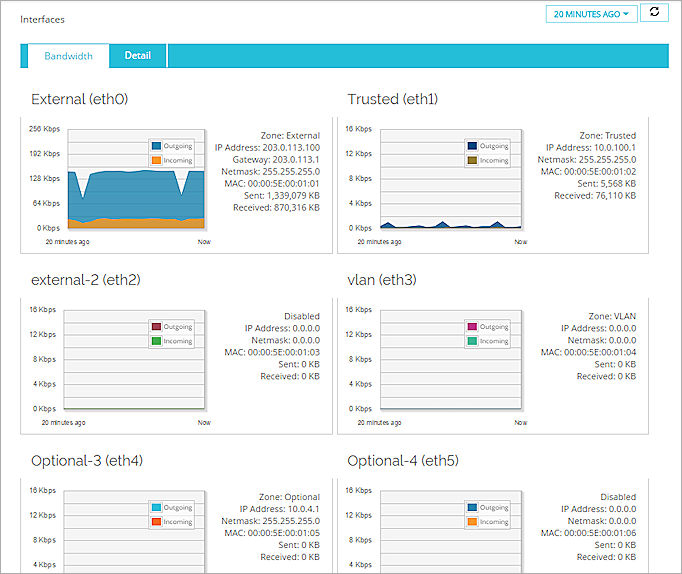This screenshot has width=682, height=574.
Task: Select MAC: 00:00:5E:00:01:02 text
Action: pos(588,172)
